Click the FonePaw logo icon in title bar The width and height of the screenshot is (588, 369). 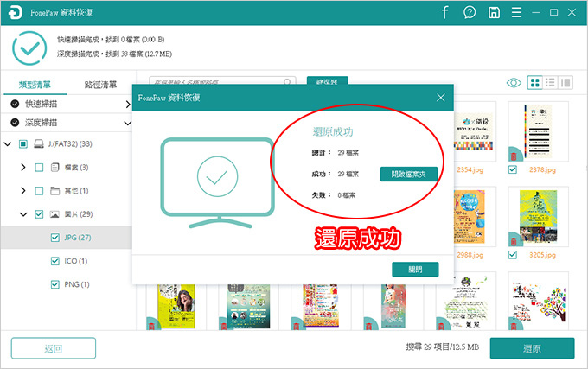[x=15, y=12]
